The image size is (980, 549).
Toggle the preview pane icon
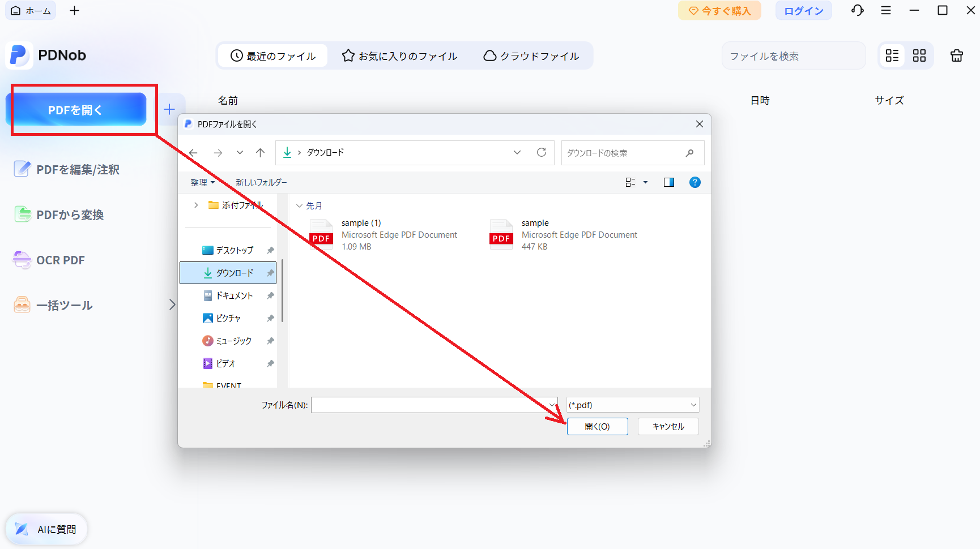click(x=669, y=182)
